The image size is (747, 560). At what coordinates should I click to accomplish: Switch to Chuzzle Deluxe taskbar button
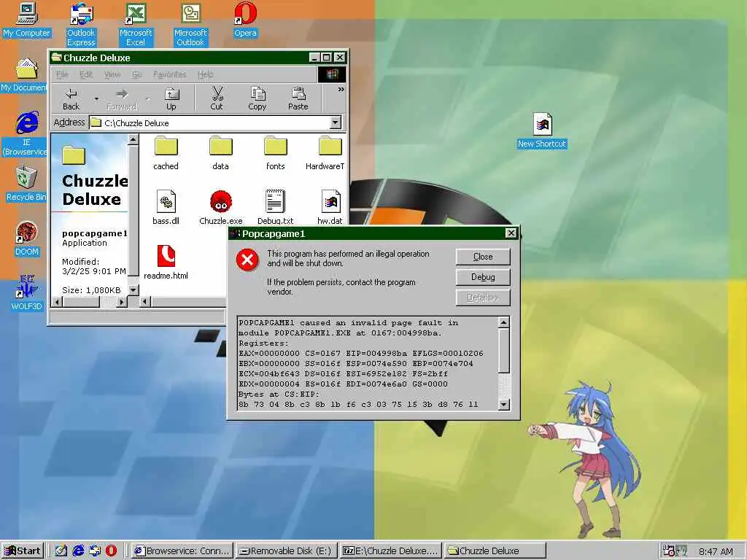coord(495,551)
